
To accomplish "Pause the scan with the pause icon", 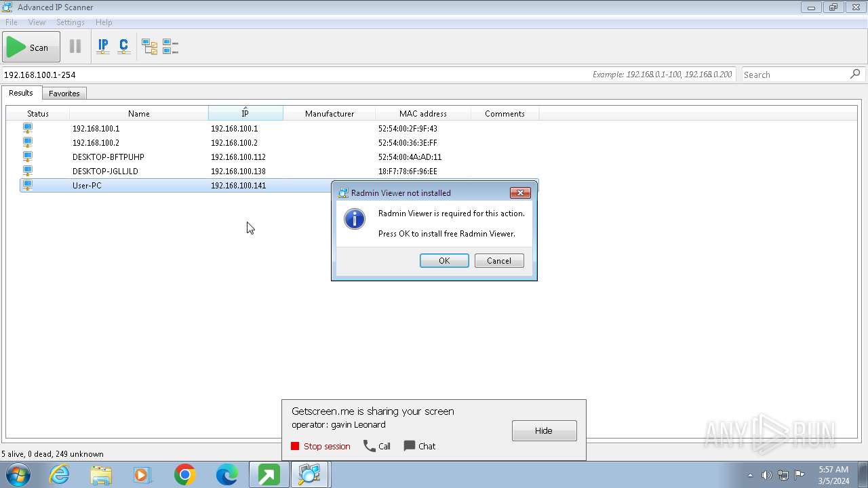I will click(x=75, y=47).
